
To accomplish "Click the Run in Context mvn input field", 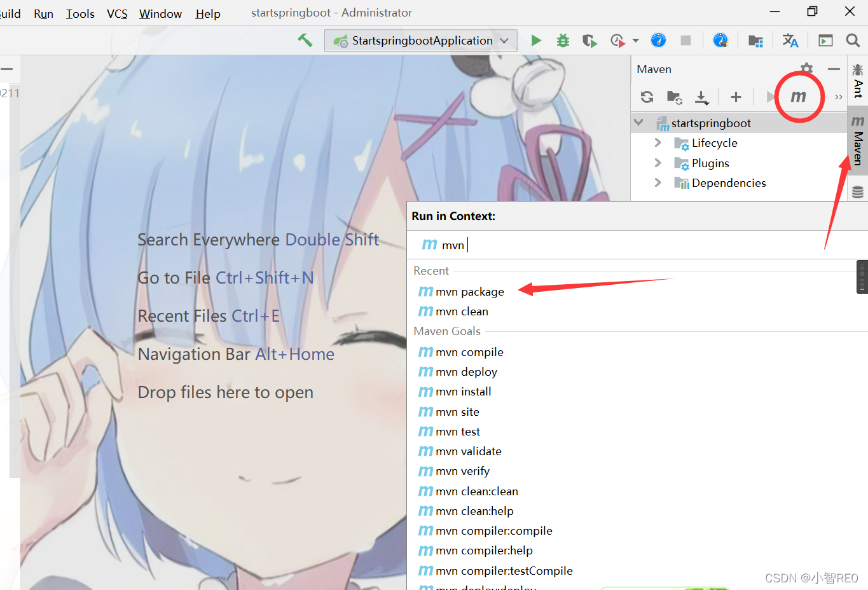I will click(x=637, y=245).
